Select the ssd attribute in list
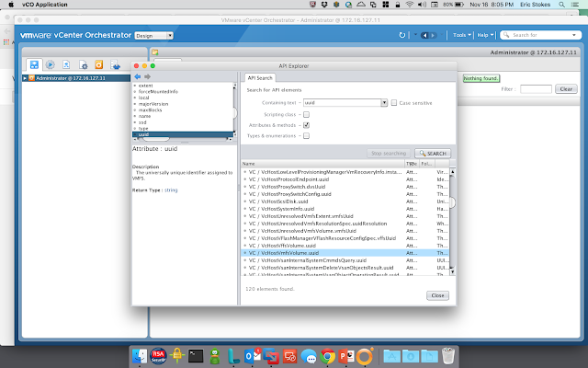The width and height of the screenshot is (588, 368). tap(142, 122)
